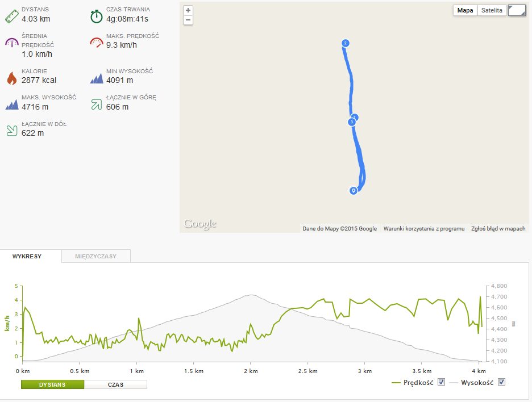
Task: Click the max altitude mountain icon
Action: pyautogui.click(x=12, y=104)
